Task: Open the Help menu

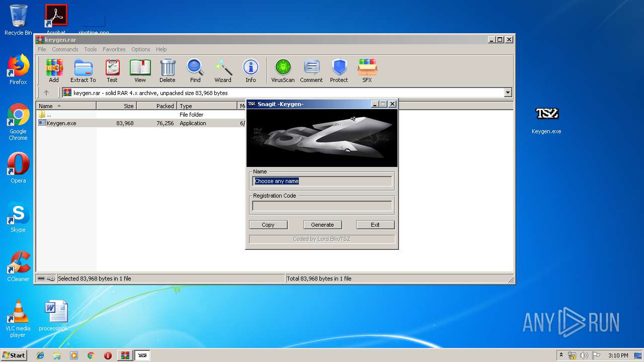Action: (x=161, y=49)
